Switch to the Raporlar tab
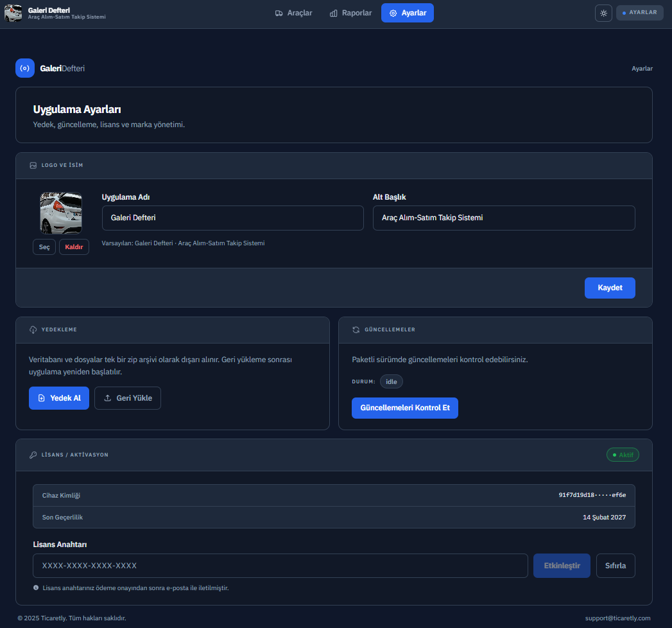The image size is (672, 628). pyautogui.click(x=350, y=13)
